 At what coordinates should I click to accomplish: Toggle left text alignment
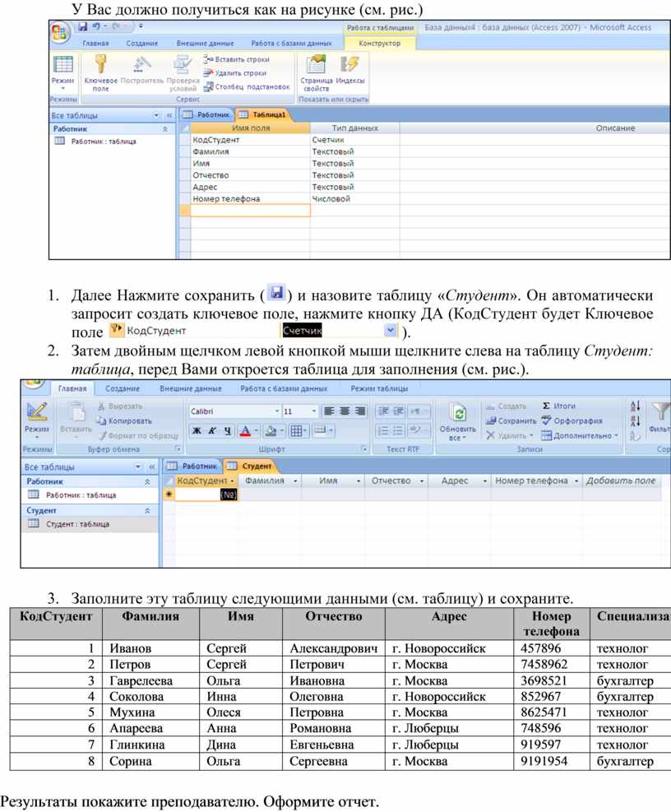[x=329, y=411]
